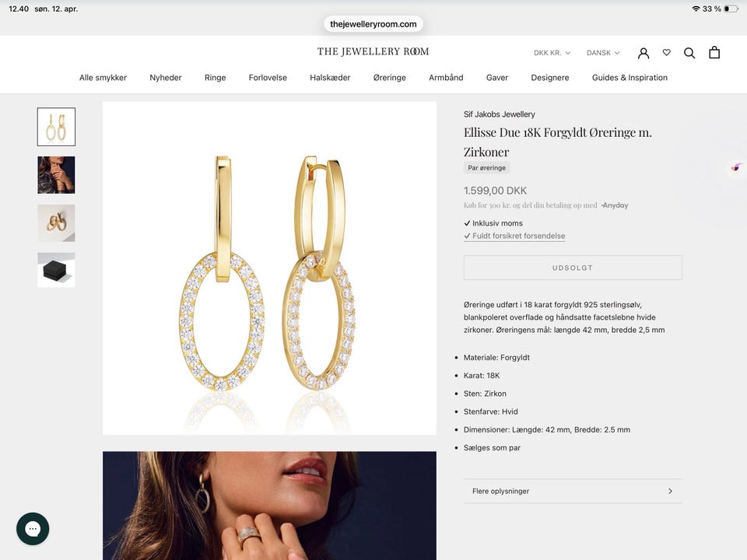747x560 pixels.
Task: Click the search magnifier icon
Action: point(689,53)
